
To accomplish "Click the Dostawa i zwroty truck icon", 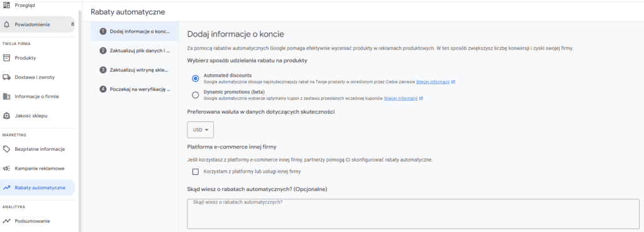I will pyautogui.click(x=6, y=77).
